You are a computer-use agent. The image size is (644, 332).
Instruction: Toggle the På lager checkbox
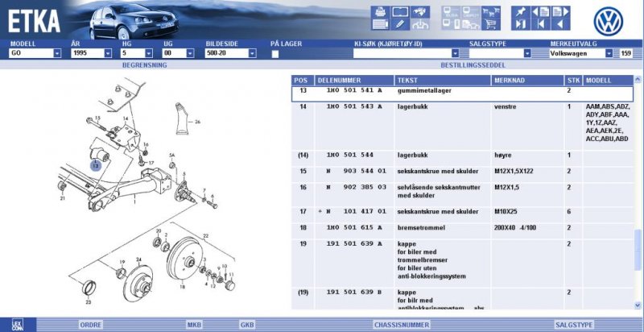(x=275, y=54)
